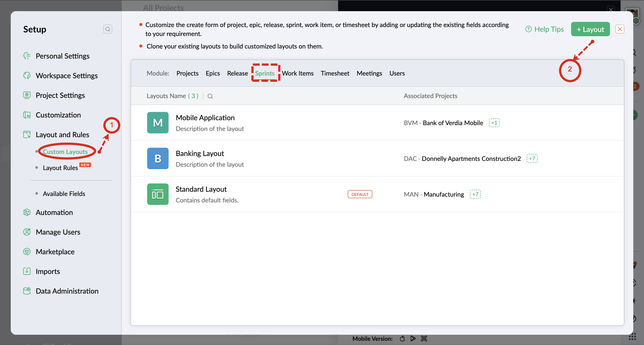Open Personal Settings
This screenshot has width=644, height=345.
click(63, 56)
